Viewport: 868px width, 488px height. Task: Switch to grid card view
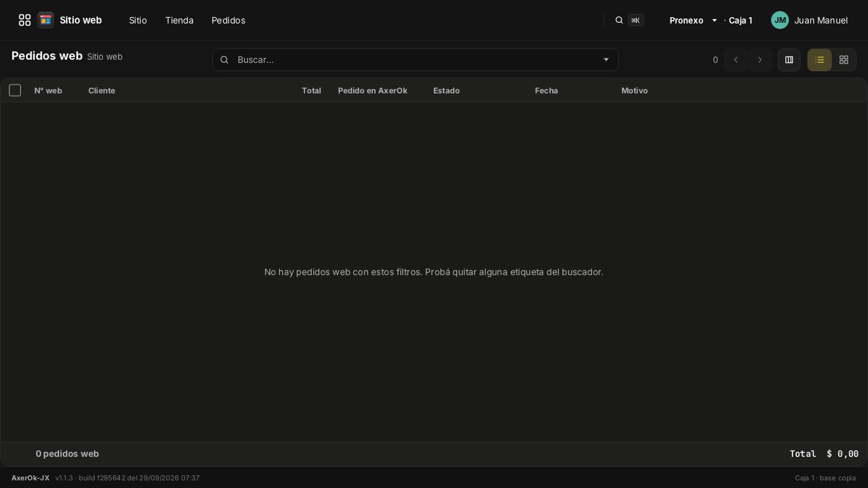point(844,60)
